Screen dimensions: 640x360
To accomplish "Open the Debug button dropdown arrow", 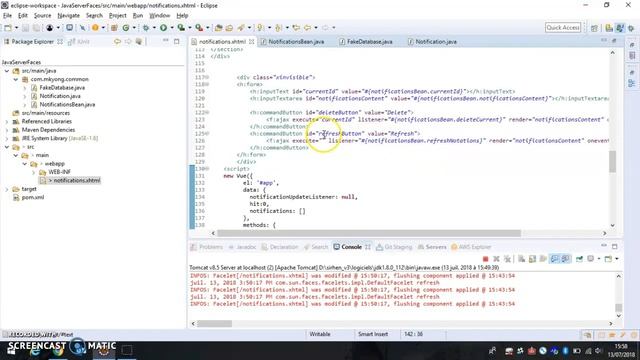I will [x=154, y=28].
